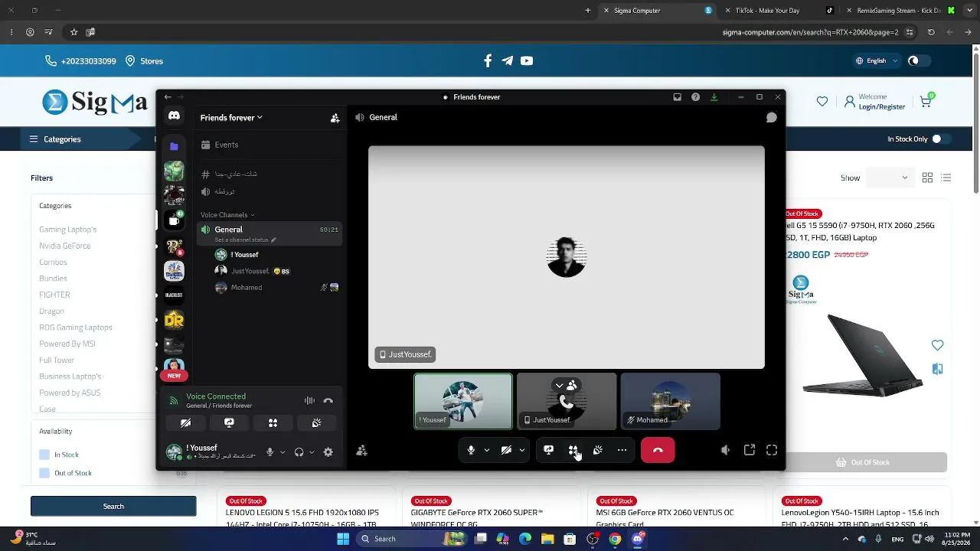Select Gaming Laptop's category filter
Screen dimensions: 980x551
point(68,230)
